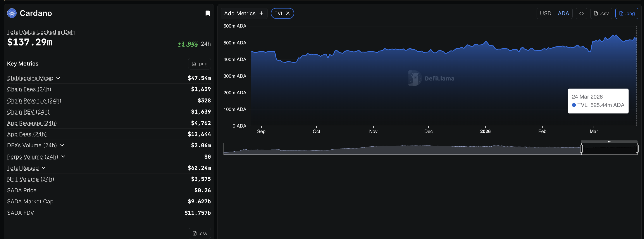The height and width of the screenshot is (239, 644).
Task: Expand the Perps Volume (24h) row
Action: coord(63,157)
